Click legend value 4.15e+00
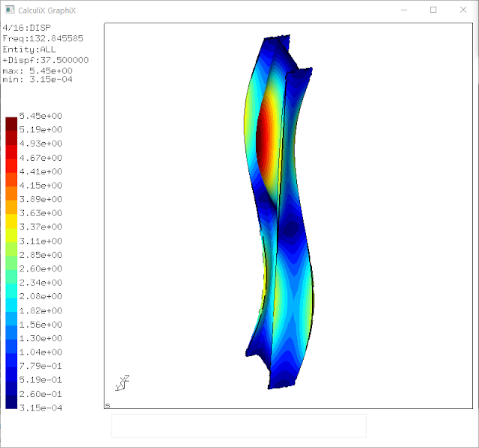479x448 pixels. click(x=40, y=185)
